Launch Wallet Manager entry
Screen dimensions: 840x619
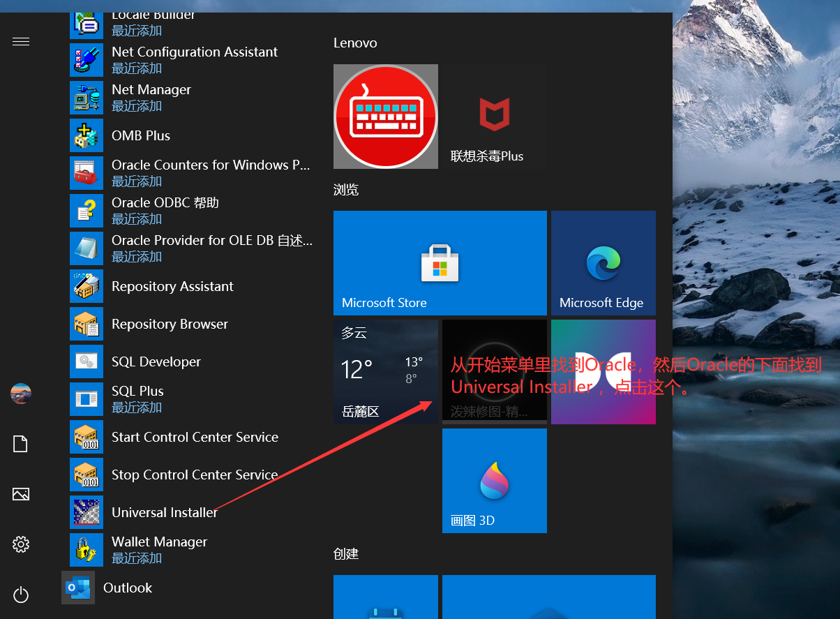(193, 550)
